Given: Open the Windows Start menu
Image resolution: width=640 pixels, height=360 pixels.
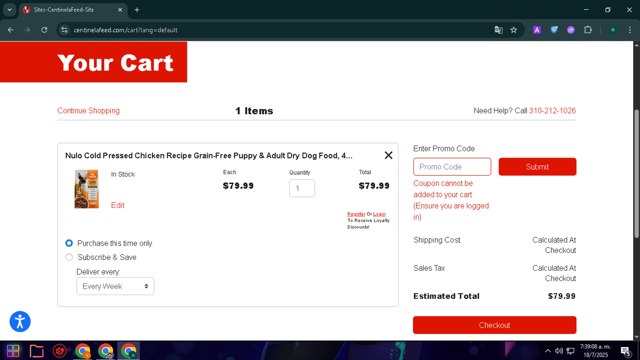Looking at the screenshot, I should pyautogui.click(x=13, y=351).
